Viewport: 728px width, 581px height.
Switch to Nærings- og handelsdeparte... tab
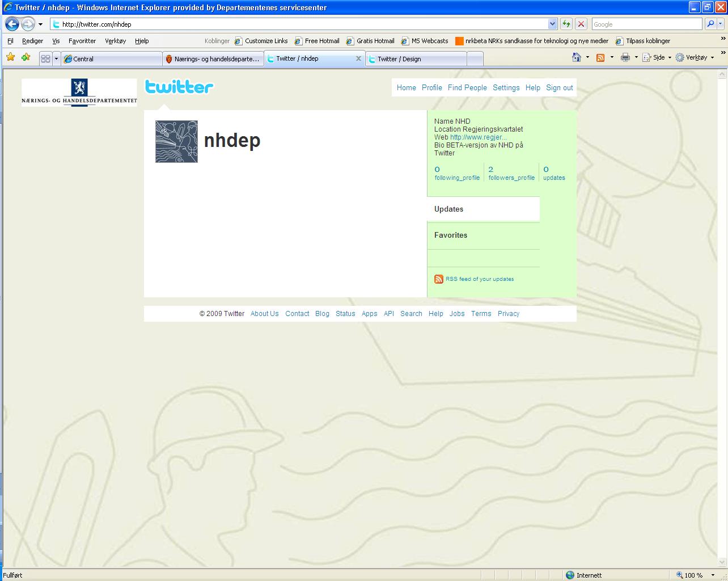click(213, 58)
